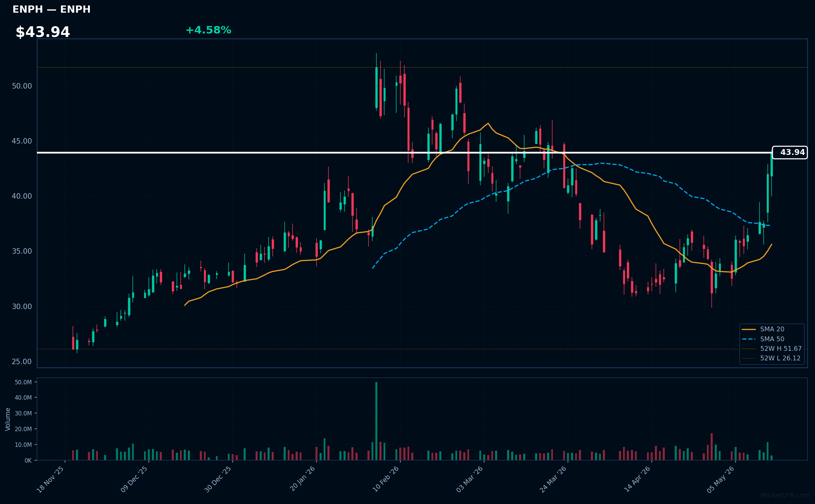815x504 pixels.
Task: Click the 40.00 price axis label
Action: click(x=22, y=196)
